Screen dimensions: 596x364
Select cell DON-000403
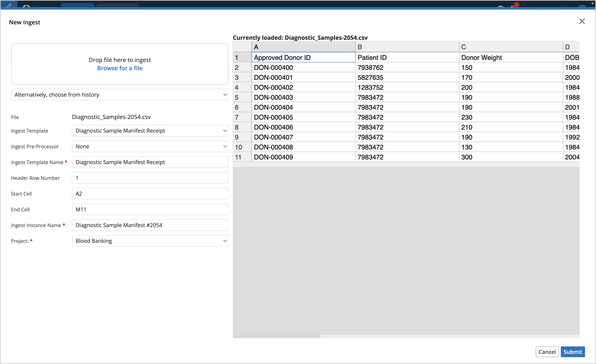304,97
